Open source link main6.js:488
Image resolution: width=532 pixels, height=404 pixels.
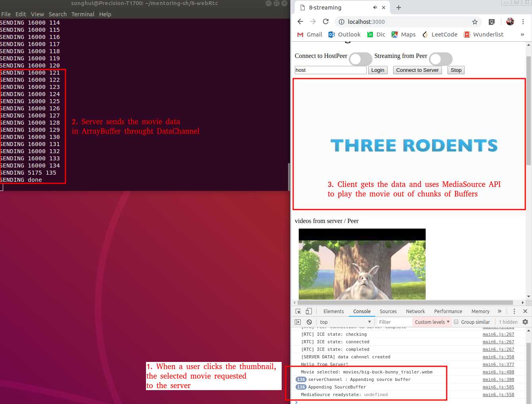[x=498, y=372]
